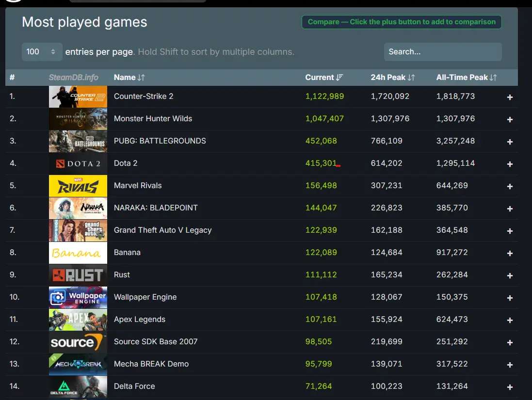Open PUBG Battlegrounds thumbnail image
The image size is (532, 400).
point(78,142)
